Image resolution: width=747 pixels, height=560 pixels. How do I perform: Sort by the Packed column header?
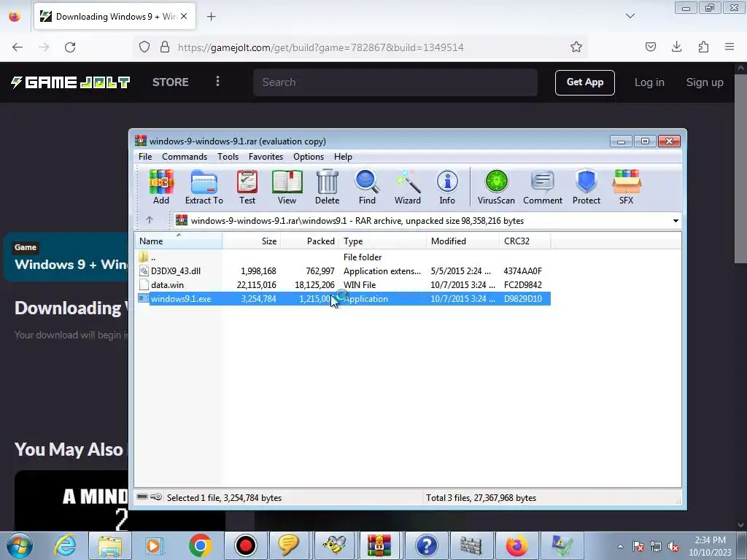coord(309,241)
